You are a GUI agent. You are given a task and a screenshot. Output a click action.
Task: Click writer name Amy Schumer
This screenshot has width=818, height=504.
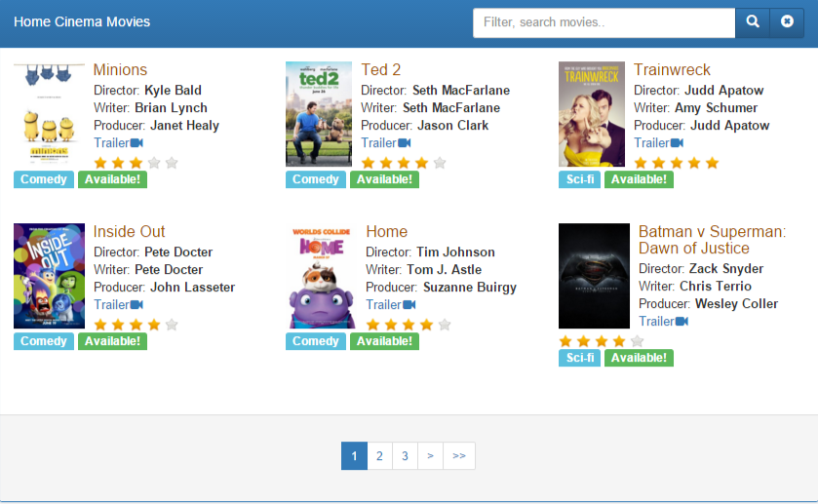click(716, 108)
